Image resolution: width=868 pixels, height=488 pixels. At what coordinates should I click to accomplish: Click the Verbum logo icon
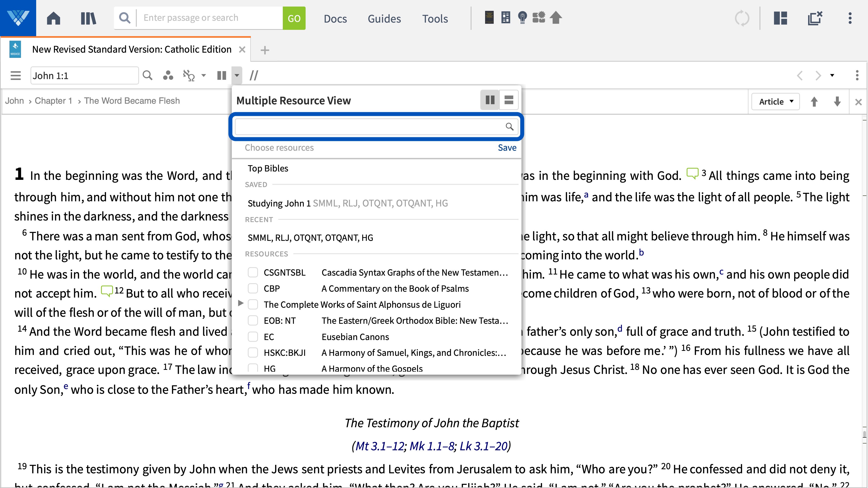pos(18,18)
